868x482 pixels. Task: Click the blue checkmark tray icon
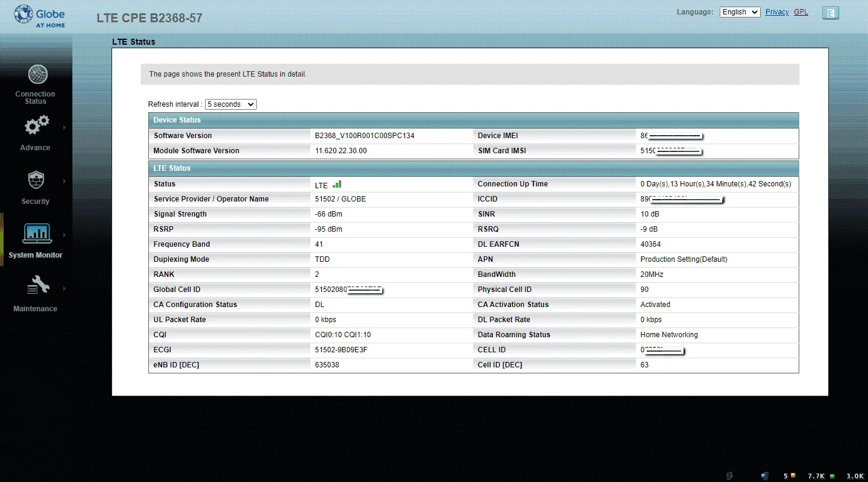(764, 476)
